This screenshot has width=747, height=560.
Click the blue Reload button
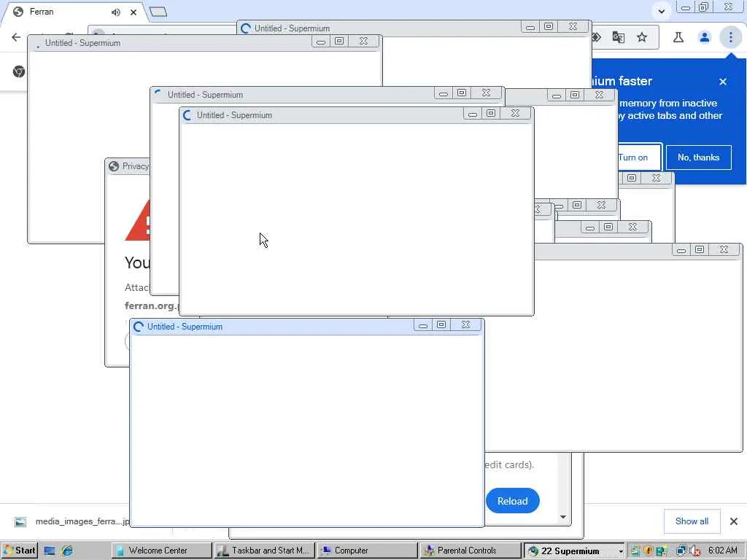[x=513, y=501]
